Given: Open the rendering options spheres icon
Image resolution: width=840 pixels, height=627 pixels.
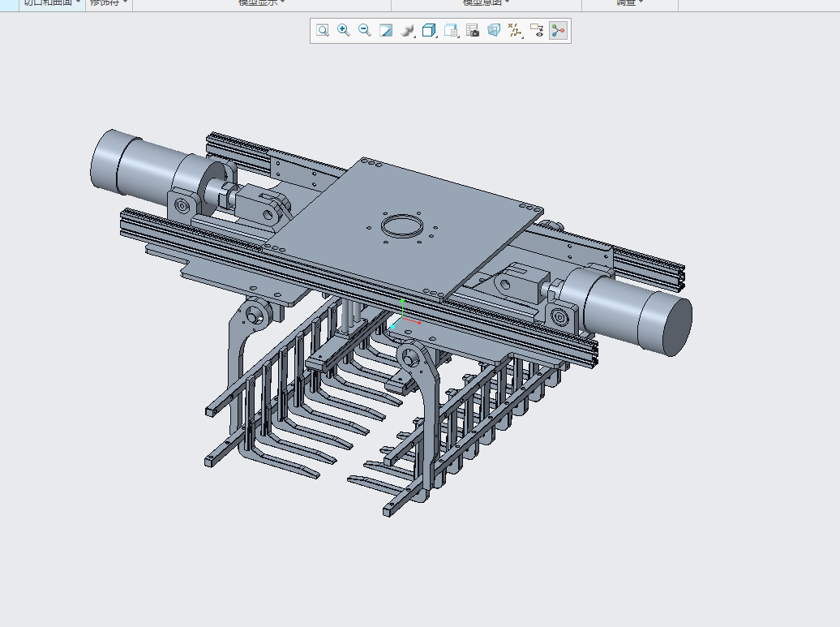Looking at the screenshot, I should coord(408,31).
